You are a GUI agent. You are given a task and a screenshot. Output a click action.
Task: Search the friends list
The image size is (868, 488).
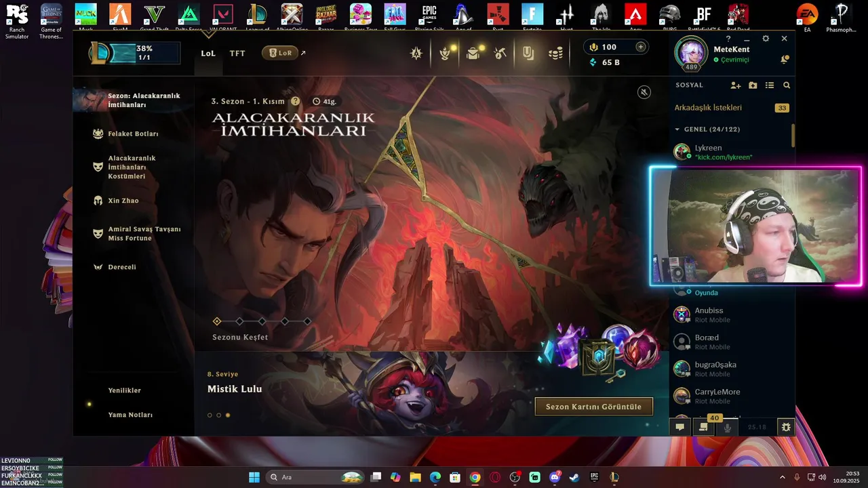pyautogui.click(x=787, y=85)
